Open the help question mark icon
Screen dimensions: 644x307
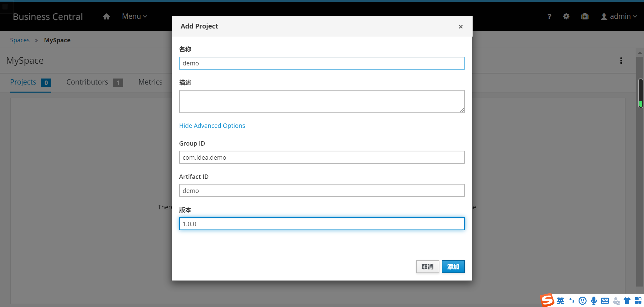(x=549, y=16)
